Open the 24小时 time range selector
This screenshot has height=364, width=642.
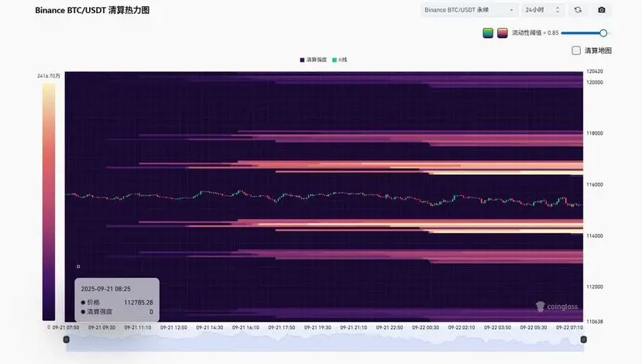(x=543, y=10)
